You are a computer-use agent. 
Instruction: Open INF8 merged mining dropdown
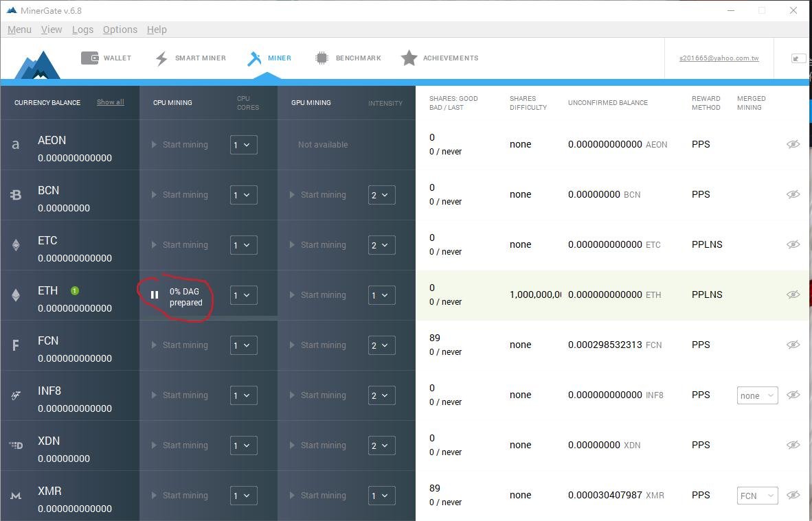(x=757, y=395)
